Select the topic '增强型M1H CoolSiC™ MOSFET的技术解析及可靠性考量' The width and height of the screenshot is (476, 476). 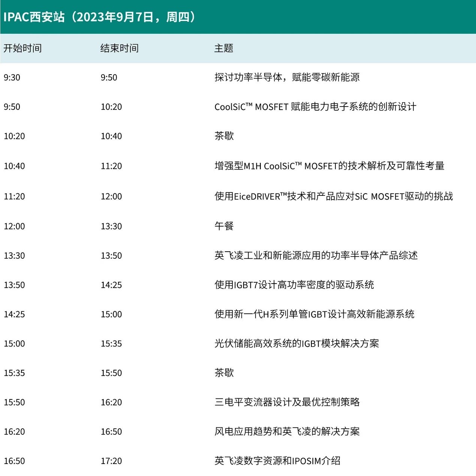[x=329, y=166]
